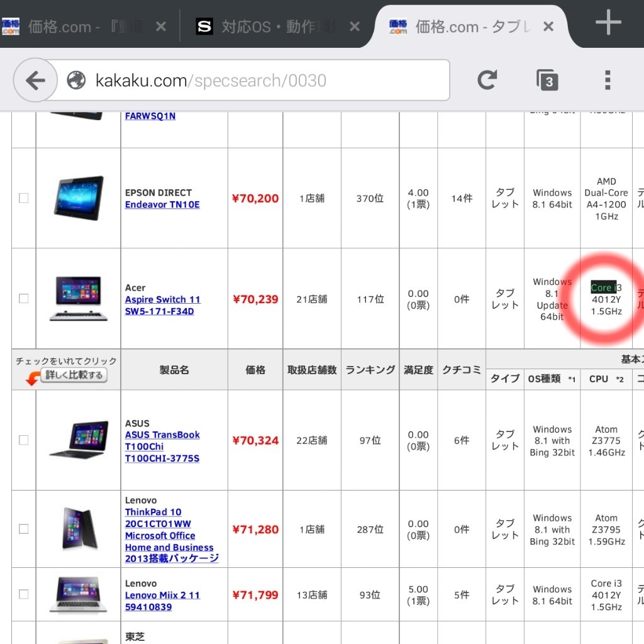Check the comparison box for ASUS TransBook T100Chi

click(x=23, y=440)
